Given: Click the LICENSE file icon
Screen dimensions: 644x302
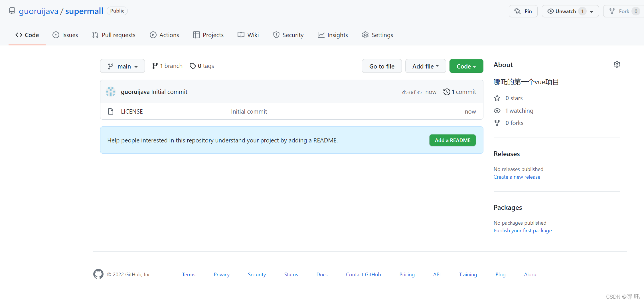Looking at the screenshot, I should click(111, 111).
